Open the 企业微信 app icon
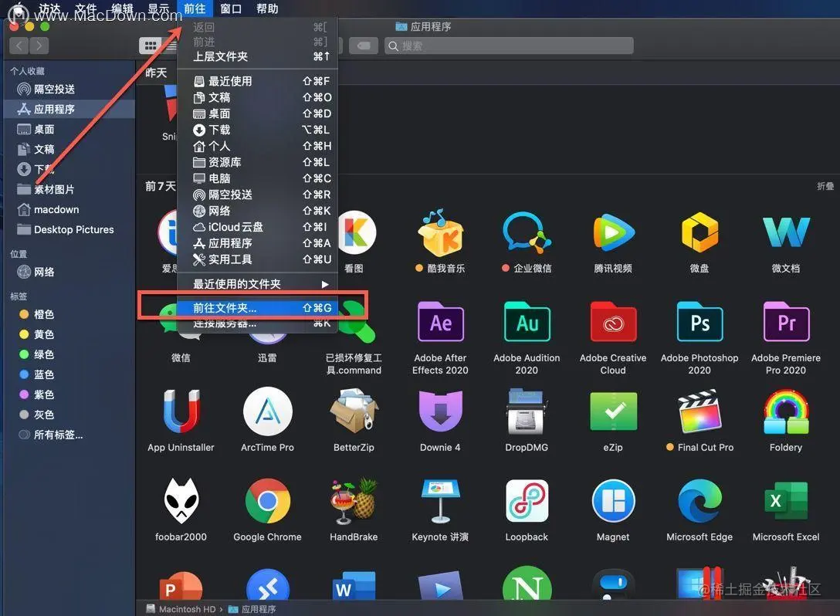The width and height of the screenshot is (840, 616). [x=527, y=232]
